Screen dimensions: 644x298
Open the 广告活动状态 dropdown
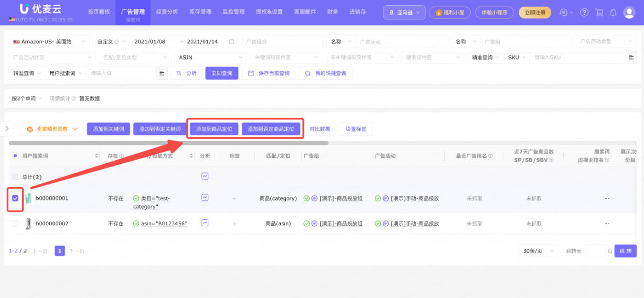pos(52,57)
